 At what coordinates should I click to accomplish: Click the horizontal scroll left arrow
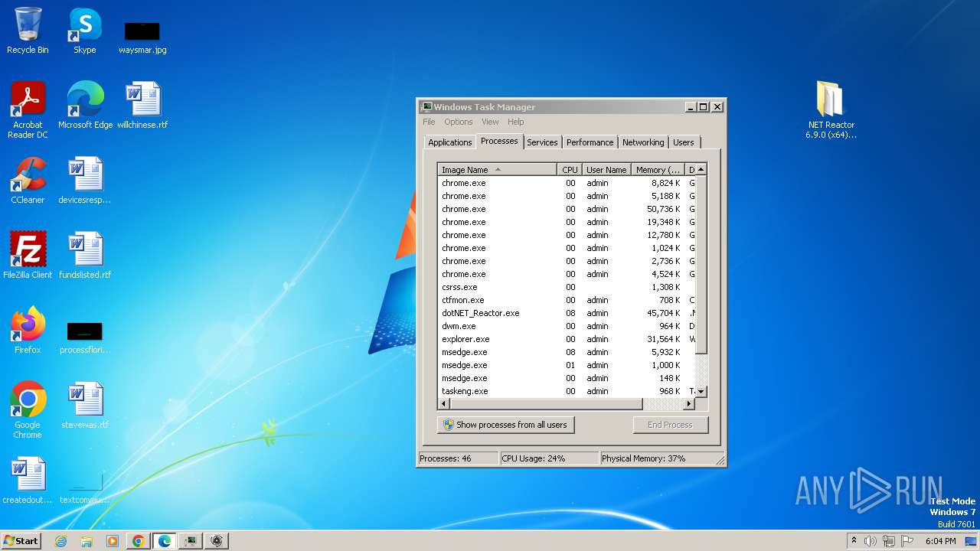click(x=444, y=404)
